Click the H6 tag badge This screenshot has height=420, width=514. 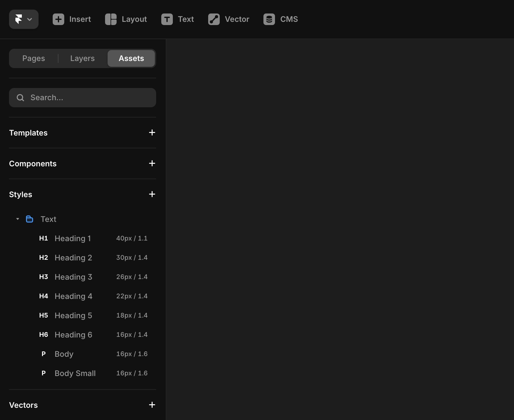pyautogui.click(x=44, y=335)
